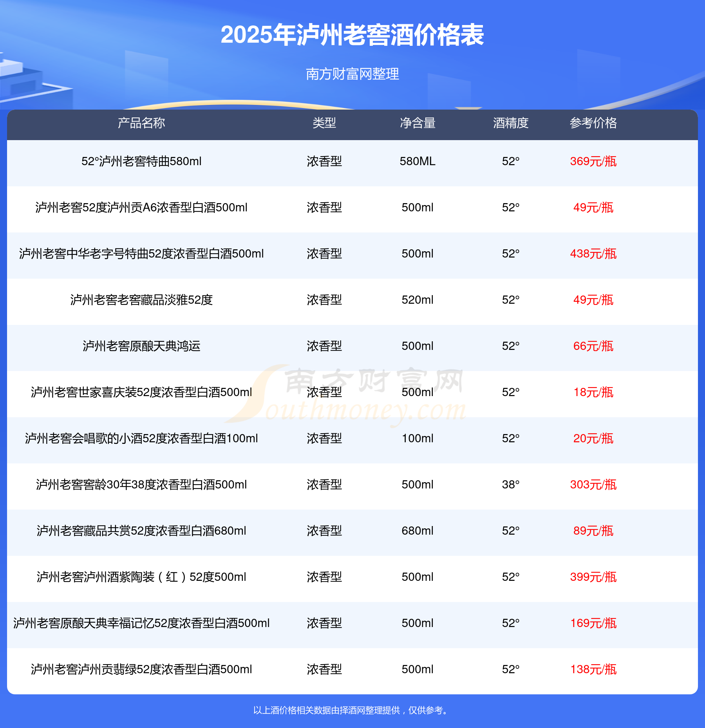Click the 680ml net content cell
Image resolution: width=705 pixels, height=728 pixels.
pyautogui.click(x=418, y=531)
